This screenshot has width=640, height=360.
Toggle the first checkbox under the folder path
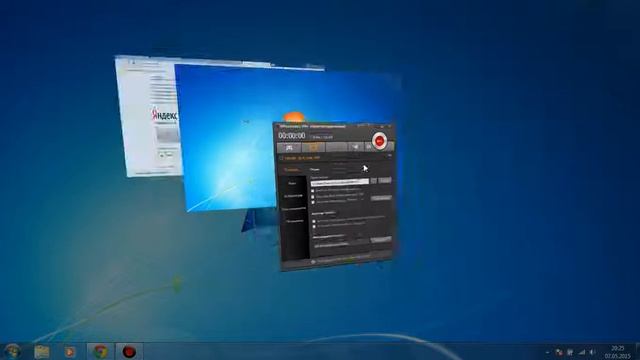(x=313, y=191)
